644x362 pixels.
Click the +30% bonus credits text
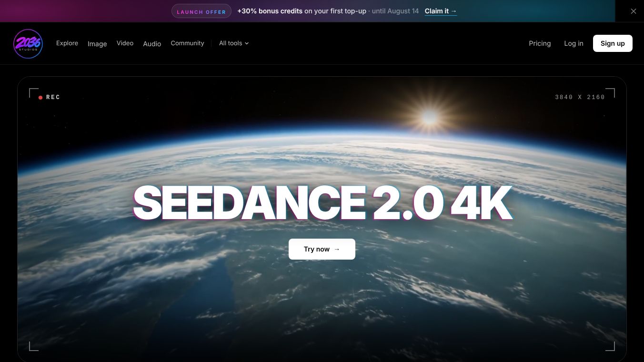(270, 11)
